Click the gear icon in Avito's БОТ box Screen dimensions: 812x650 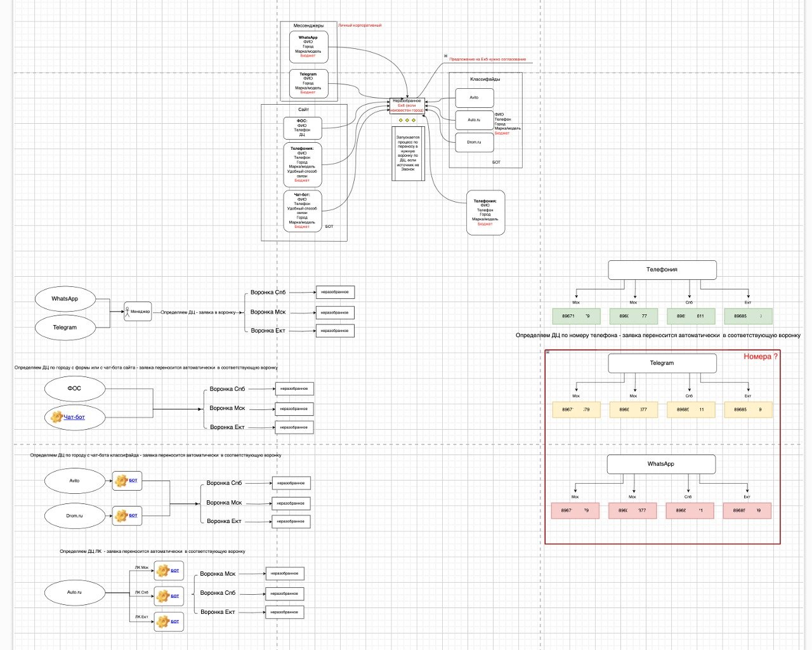(x=121, y=481)
